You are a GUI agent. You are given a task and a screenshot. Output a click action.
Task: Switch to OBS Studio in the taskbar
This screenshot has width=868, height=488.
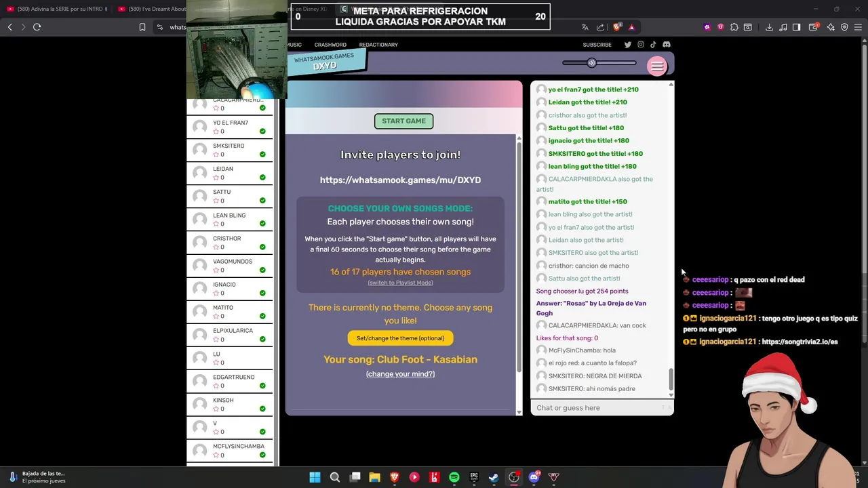(514, 477)
